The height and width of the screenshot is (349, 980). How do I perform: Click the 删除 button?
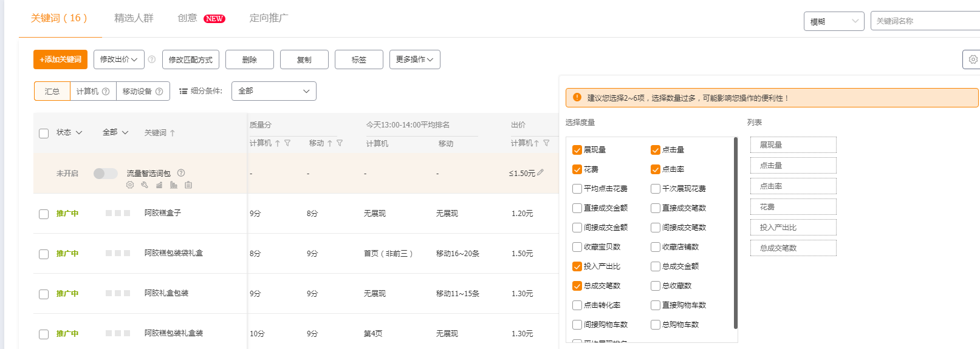tap(249, 59)
